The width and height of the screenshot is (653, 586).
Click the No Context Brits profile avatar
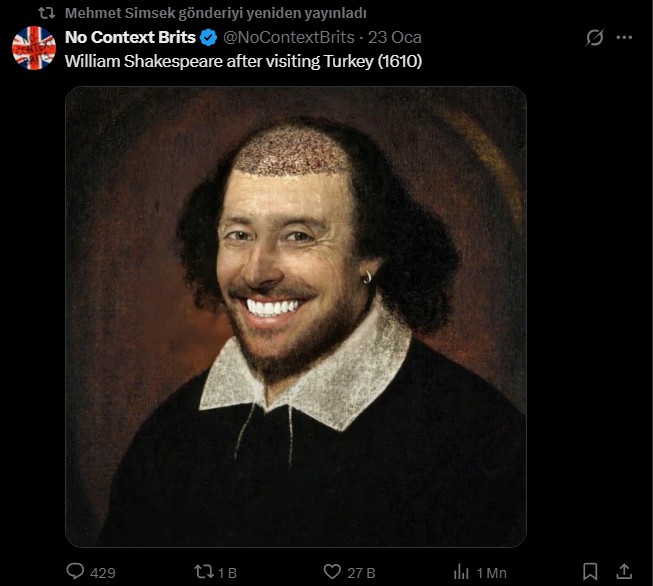tap(34, 48)
